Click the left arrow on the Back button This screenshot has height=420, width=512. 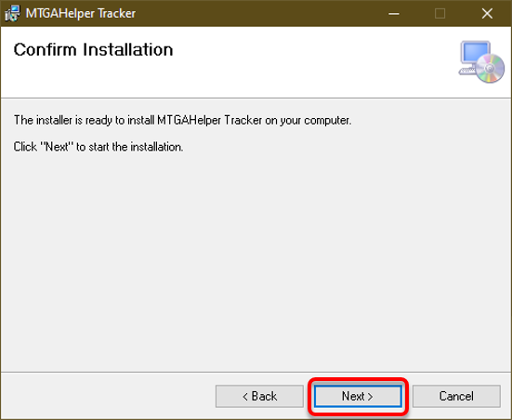[x=245, y=397]
